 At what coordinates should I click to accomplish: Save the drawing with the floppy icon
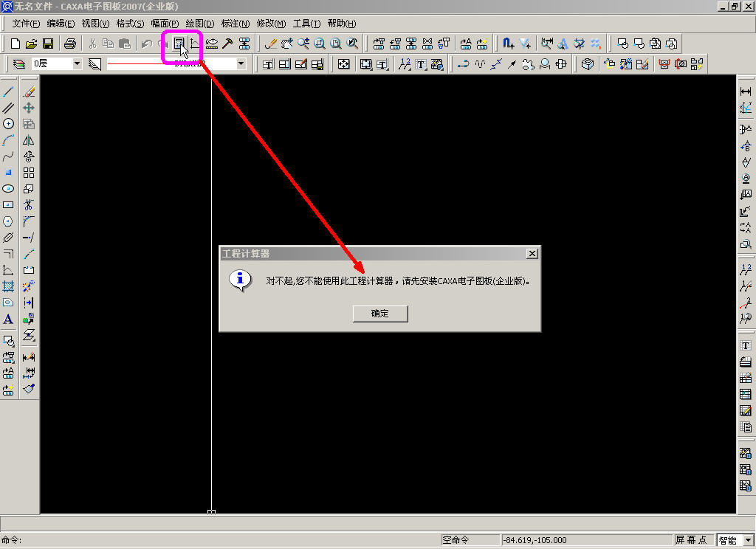[x=48, y=44]
